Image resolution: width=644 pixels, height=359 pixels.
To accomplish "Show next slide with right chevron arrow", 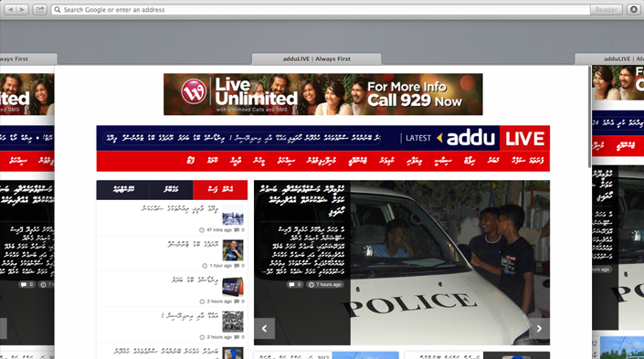I will 539,329.
